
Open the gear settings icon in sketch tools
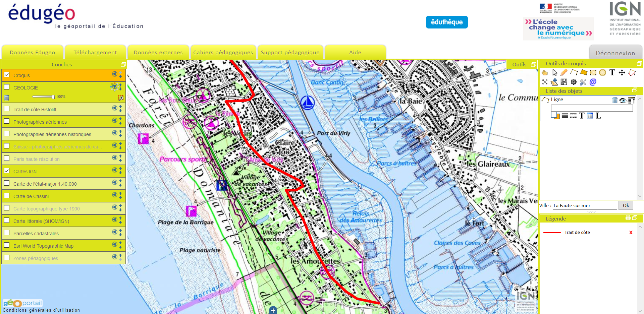[x=574, y=82]
